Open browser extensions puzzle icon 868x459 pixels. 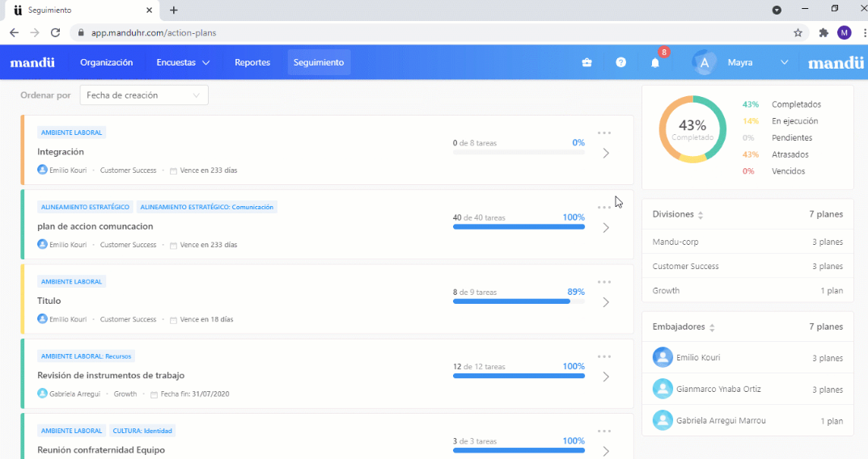824,32
